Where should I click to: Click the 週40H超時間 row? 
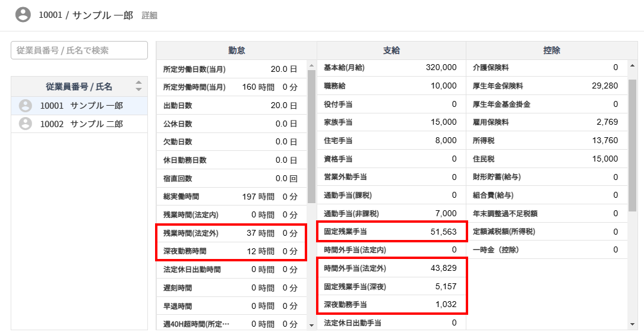click(x=231, y=323)
